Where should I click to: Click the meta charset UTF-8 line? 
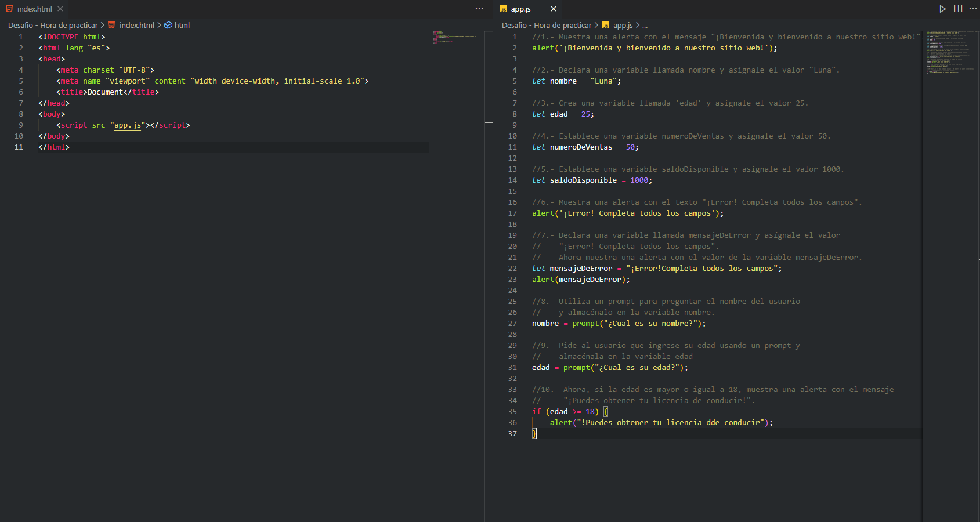coord(105,70)
